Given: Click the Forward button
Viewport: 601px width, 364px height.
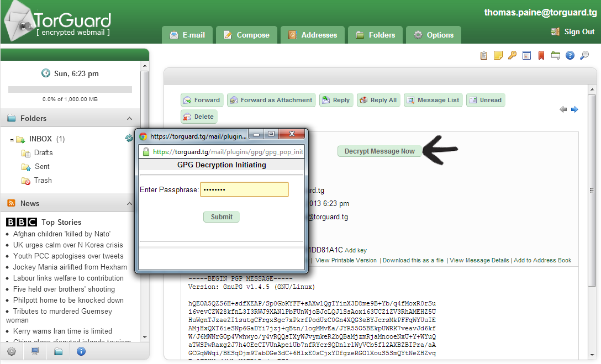Looking at the screenshot, I should (x=202, y=100).
